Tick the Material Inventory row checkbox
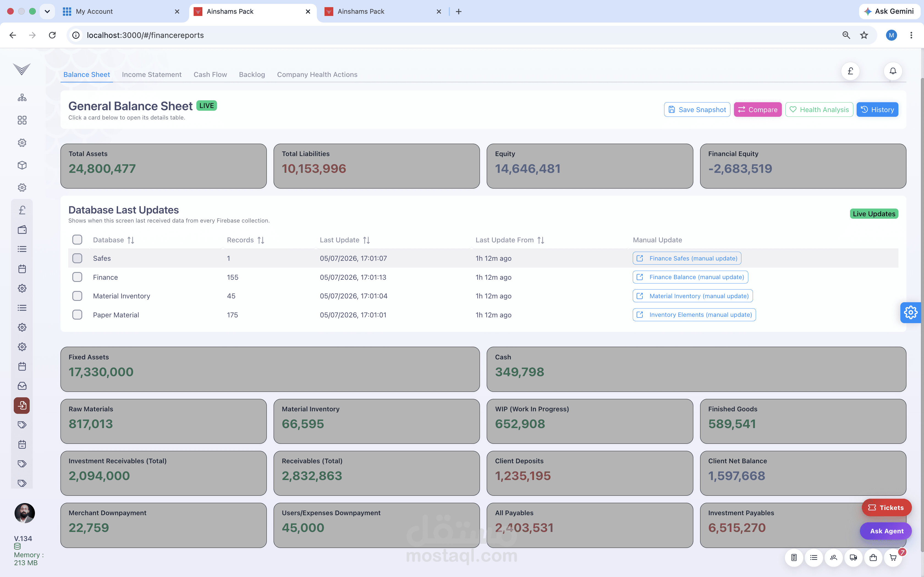This screenshot has width=924, height=577. [x=77, y=296]
